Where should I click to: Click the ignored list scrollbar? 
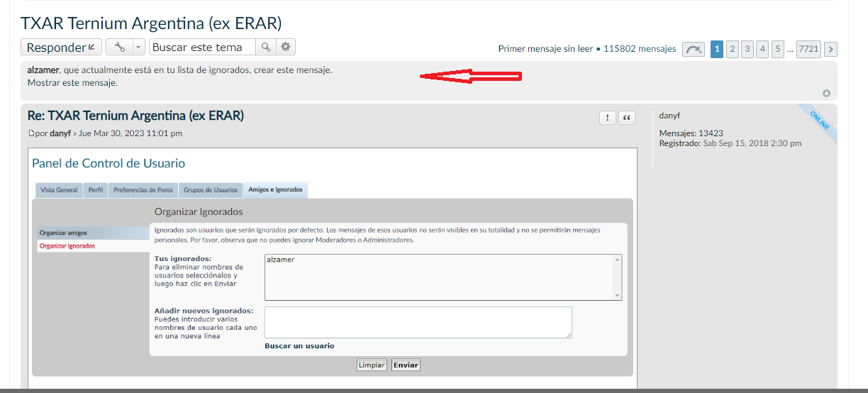click(x=617, y=277)
